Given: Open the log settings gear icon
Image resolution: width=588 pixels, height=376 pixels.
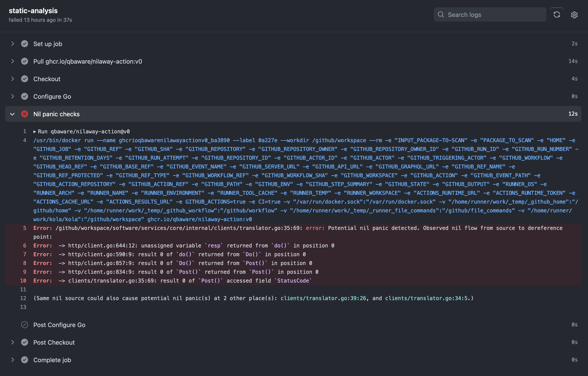Looking at the screenshot, I should point(574,15).
